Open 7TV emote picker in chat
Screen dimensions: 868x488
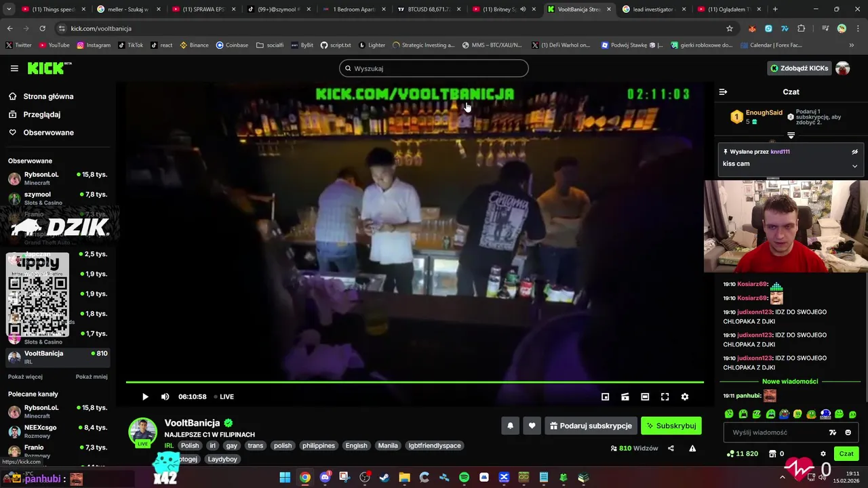pos(833,432)
